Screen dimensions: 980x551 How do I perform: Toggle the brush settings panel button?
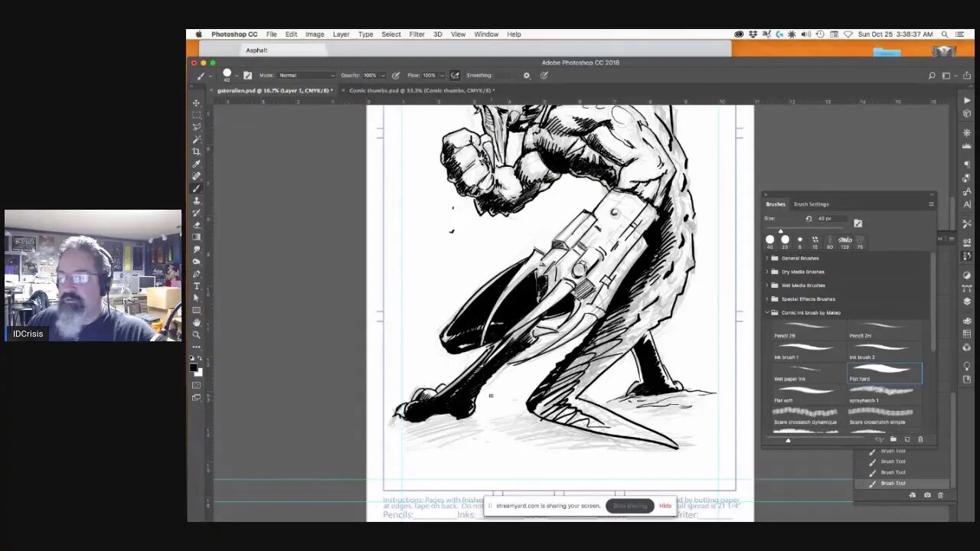click(247, 75)
